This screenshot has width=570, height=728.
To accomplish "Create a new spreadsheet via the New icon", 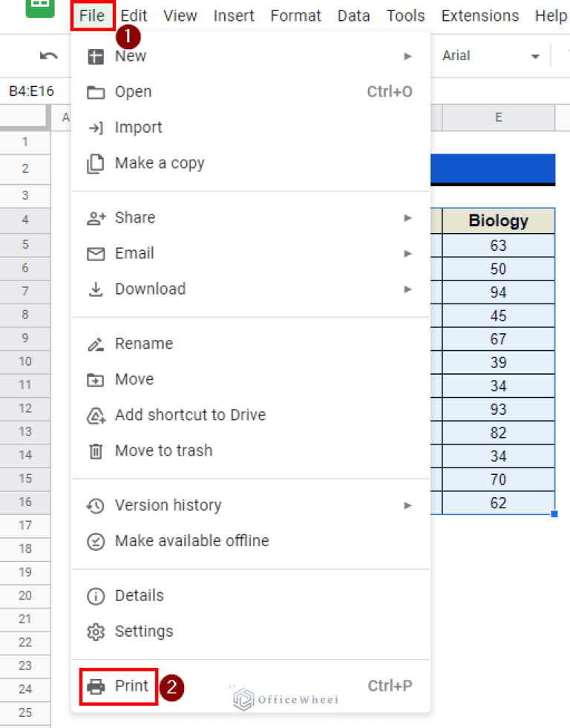I will (96, 56).
